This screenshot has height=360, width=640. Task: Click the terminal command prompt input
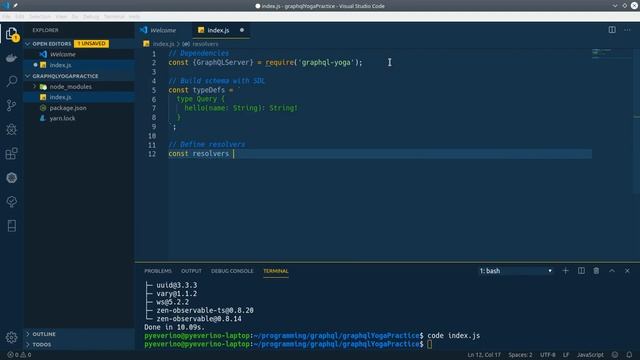click(x=430, y=344)
